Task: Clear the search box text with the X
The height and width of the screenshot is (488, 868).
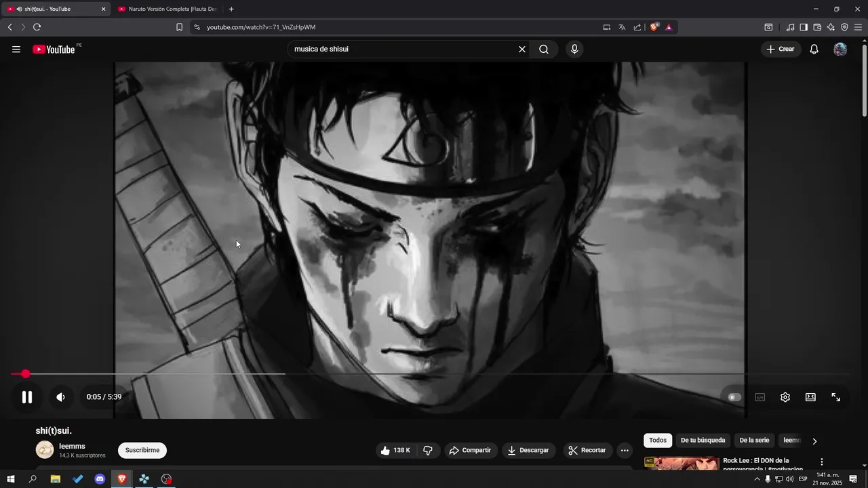Action: pos(522,49)
